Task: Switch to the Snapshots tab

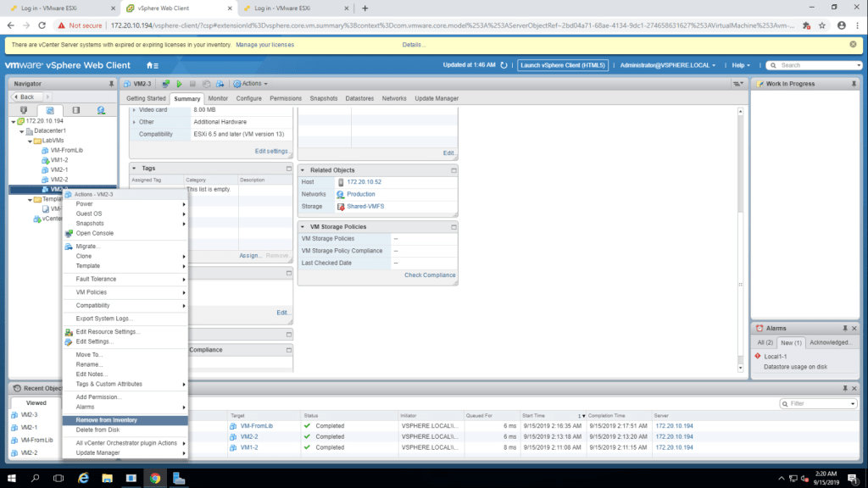Action: pos(323,98)
